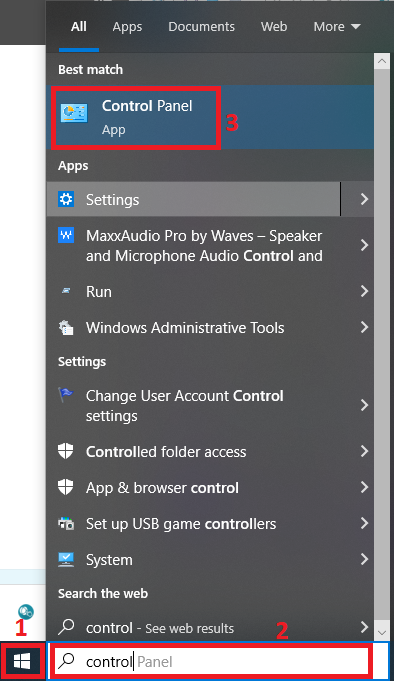This screenshot has width=394, height=681.
Task: Click the USB game controllers icon
Action: coord(66,523)
